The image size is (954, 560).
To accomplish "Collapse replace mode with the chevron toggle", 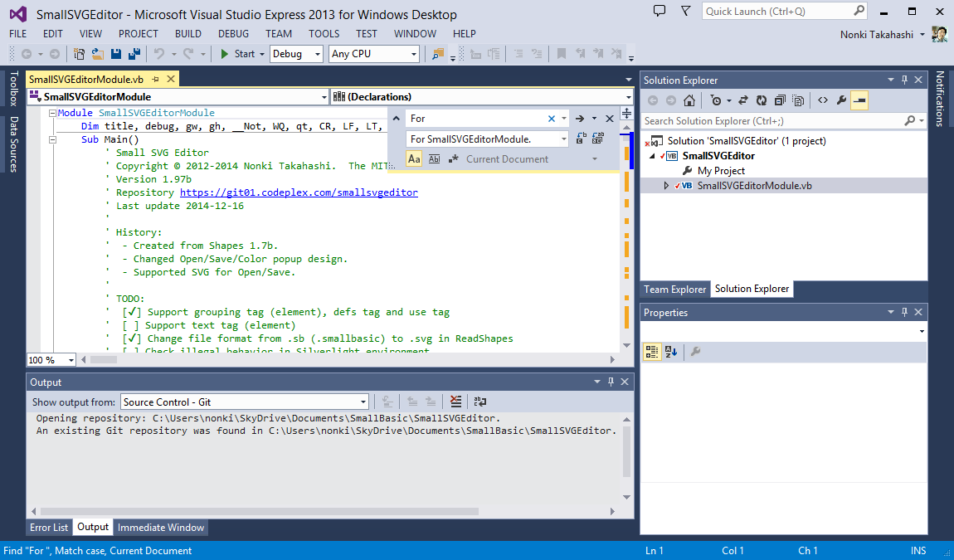I will pyautogui.click(x=396, y=119).
